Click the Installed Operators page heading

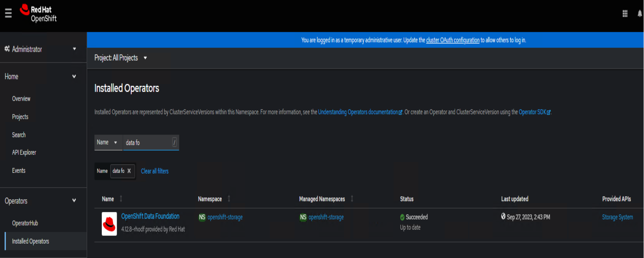point(127,88)
